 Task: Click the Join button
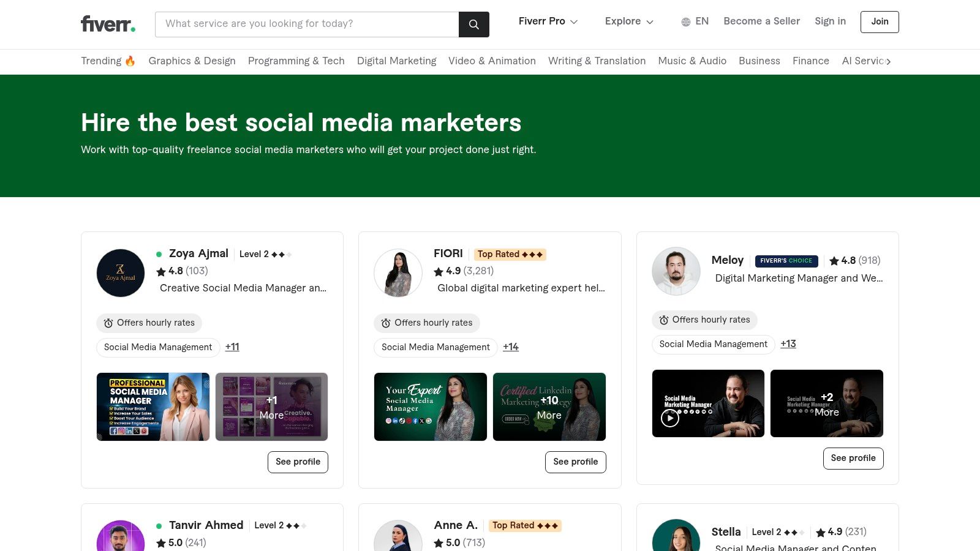(x=880, y=21)
